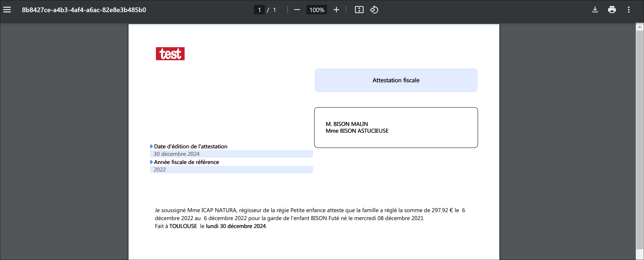Click the zoom in plus icon
Screen dimensions: 644x260
pyautogui.click(x=336, y=10)
